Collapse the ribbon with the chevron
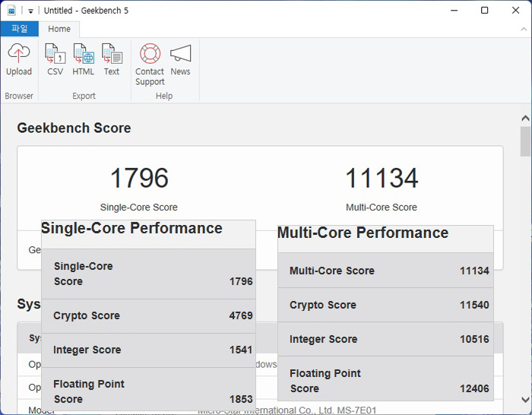This screenshot has width=532, height=415. (x=524, y=29)
